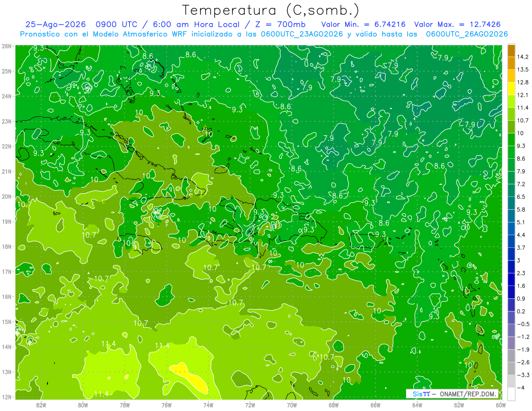Image resolution: width=532 pixels, height=411 pixels.
Task: Click the '24N' latitude axis label
Action: (7, 96)
